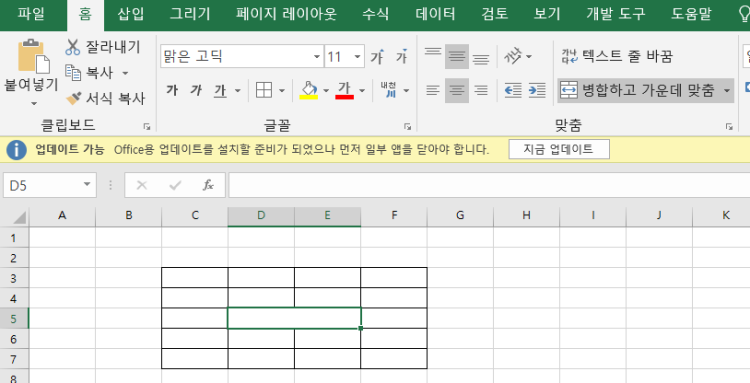Decrease indent icon
Viewport: 750px width, 383px height.
point(513,90)
